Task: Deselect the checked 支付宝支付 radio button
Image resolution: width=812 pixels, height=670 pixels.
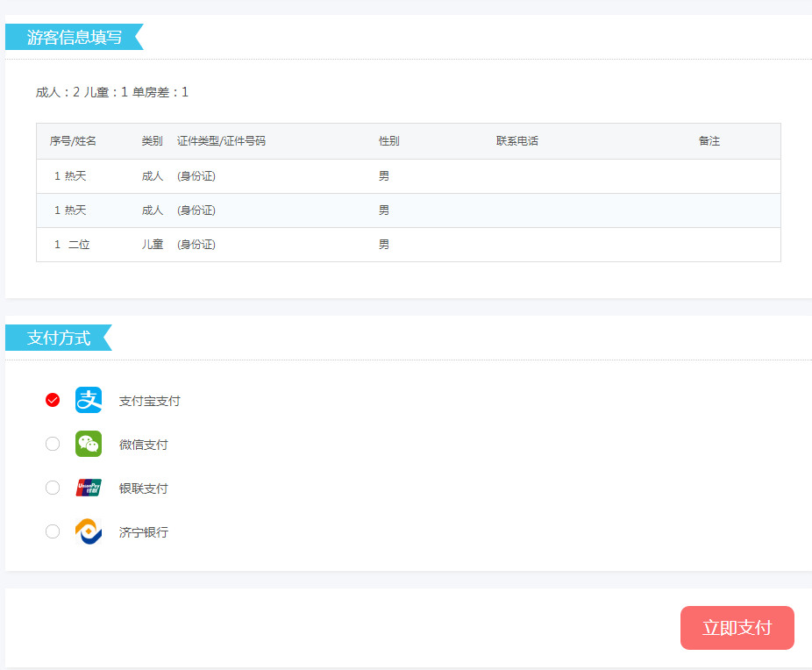Action: [x=53, y=400]
